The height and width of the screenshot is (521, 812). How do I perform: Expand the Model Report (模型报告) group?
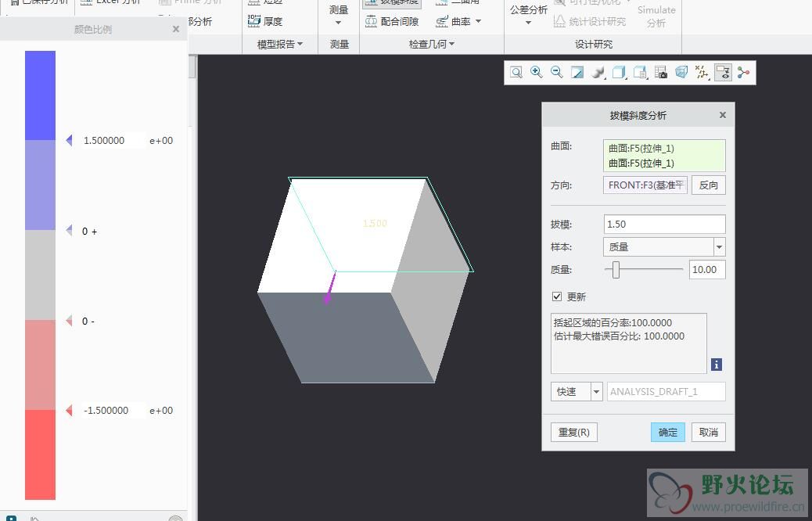pyautogui.click(x=279, y=45)
